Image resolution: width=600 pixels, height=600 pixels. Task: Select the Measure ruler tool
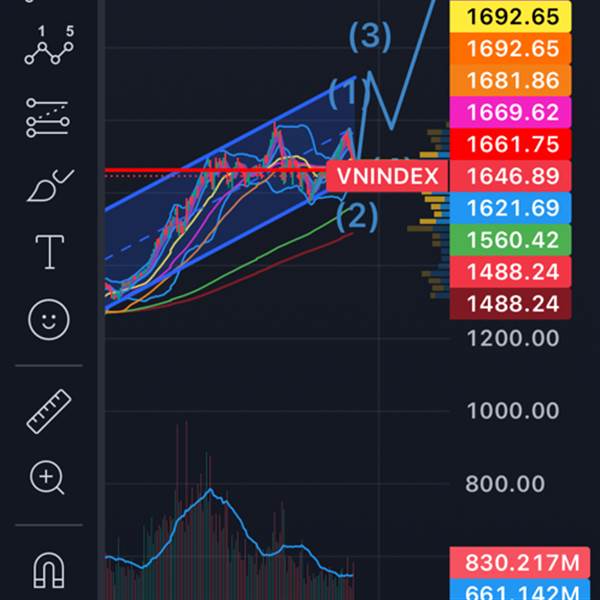(49, 411)
